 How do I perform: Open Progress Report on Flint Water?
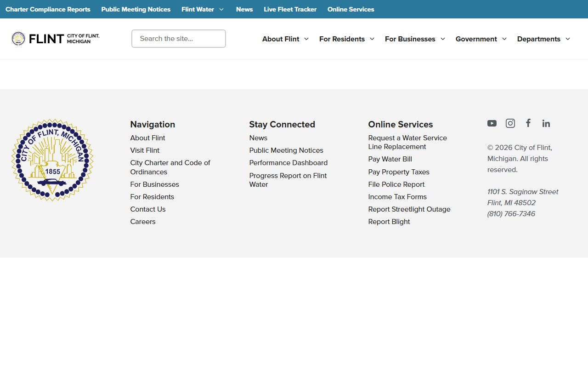tap(288, 180)
